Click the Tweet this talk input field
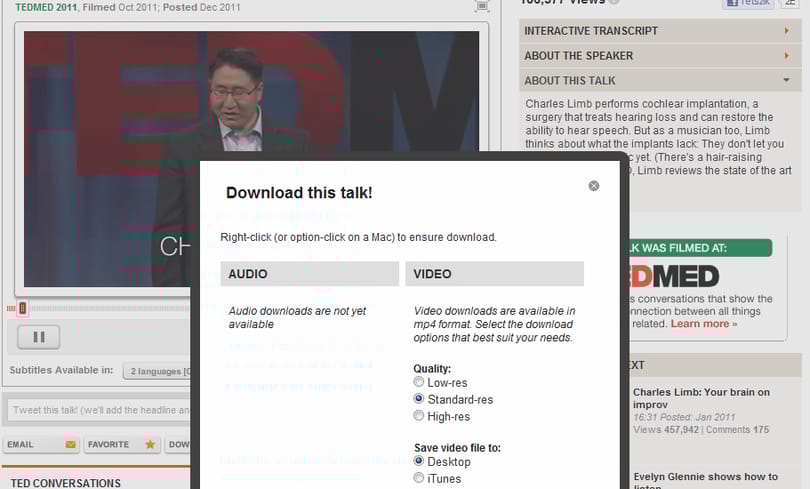Image resolution: width=810 pixels, height=489 pixels. tap(99, 410)
